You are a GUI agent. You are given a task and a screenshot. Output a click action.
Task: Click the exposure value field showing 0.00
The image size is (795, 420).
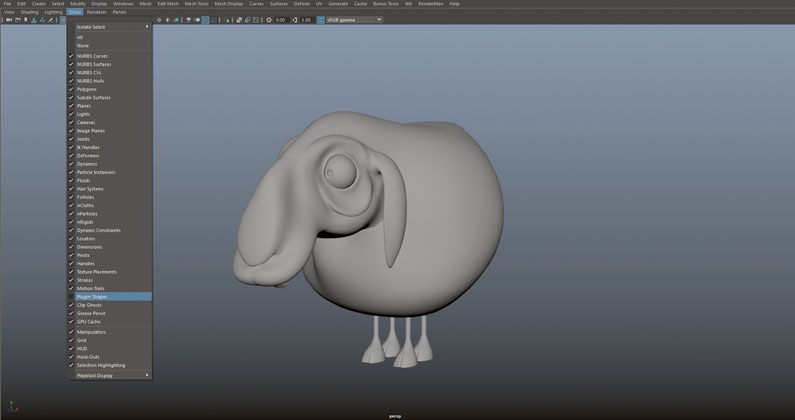pyautogui.click(x=281, y=20)
